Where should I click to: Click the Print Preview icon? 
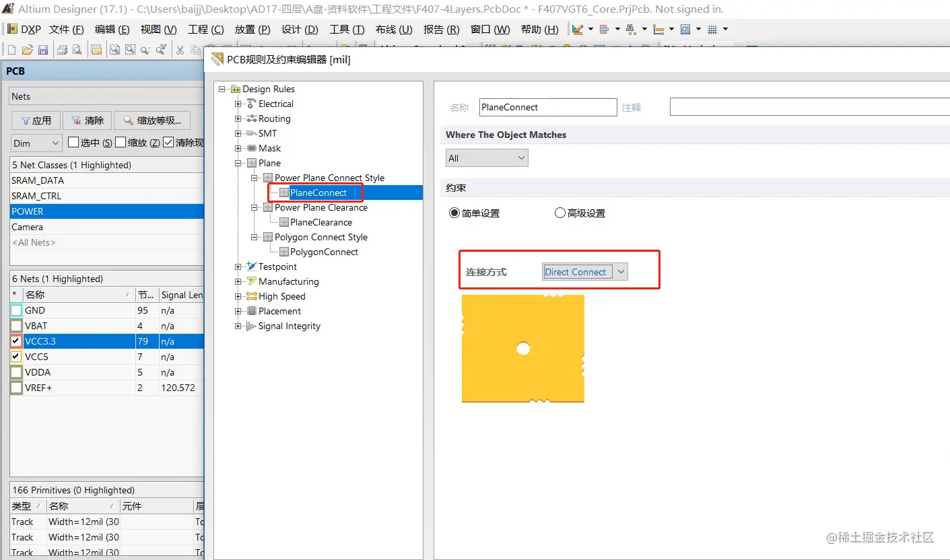[77, 50]
